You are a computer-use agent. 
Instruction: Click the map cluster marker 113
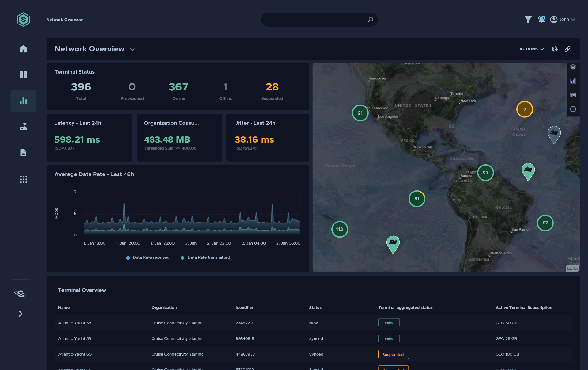(339, 229)
